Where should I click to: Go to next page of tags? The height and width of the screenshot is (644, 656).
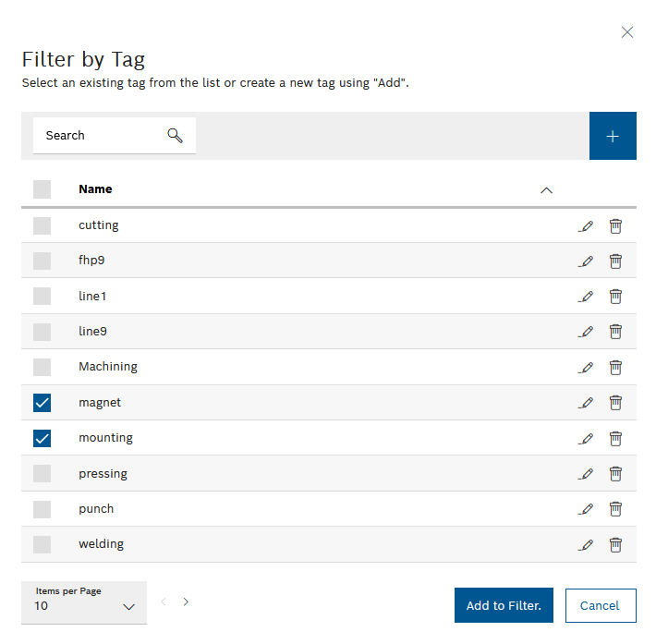click(186, 601)
